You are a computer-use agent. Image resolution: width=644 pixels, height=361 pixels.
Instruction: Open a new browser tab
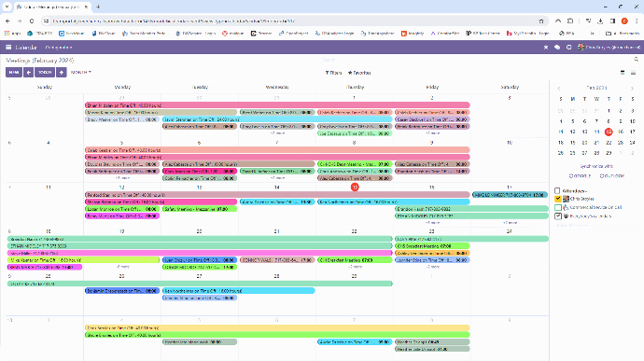click(x=98, y=7)
